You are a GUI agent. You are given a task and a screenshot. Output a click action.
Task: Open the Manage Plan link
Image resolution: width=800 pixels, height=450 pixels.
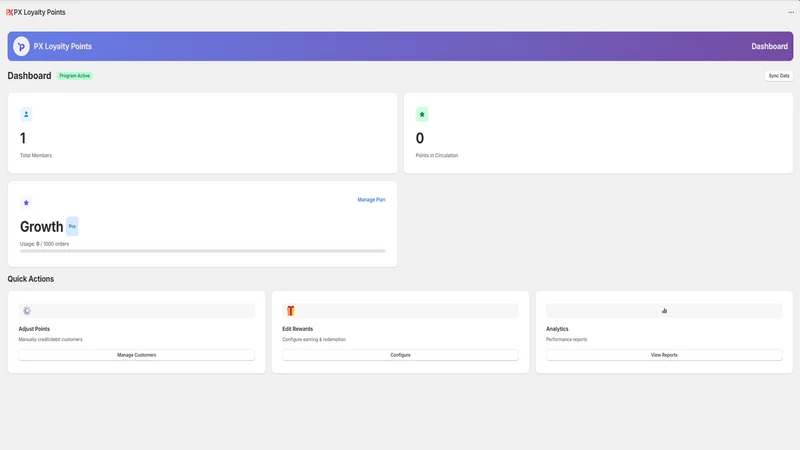(371, 200)
